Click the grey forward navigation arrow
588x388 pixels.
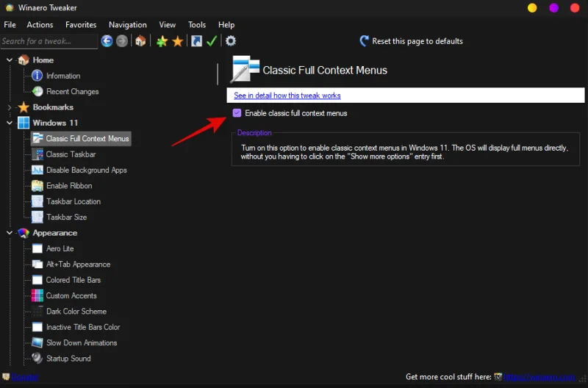coord(122,41)
